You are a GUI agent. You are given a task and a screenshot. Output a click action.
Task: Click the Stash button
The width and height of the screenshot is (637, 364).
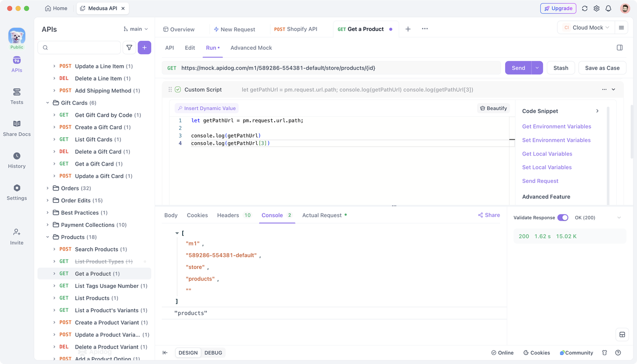561,68
